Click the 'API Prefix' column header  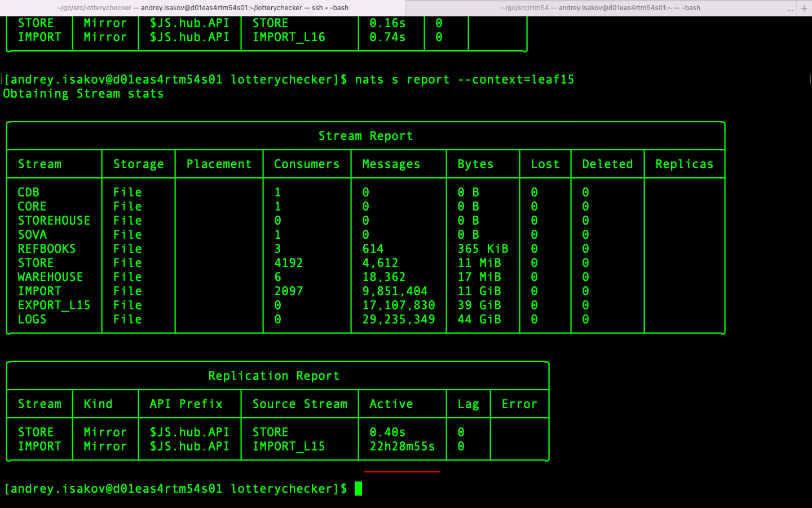point(186,404)
